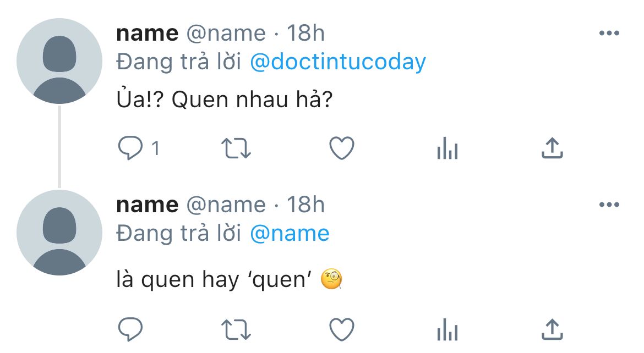644x353 pixels.
Task: Reply to the 'là quen hay quen' tweet
Action: point(130,329)
